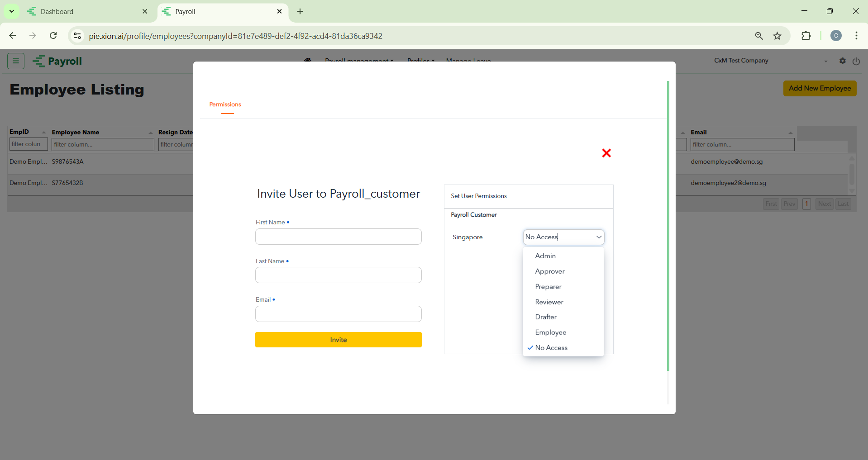Open the Permissions tab in the dialog
Screen dimensions: 868x460
[x=225, y=104]
